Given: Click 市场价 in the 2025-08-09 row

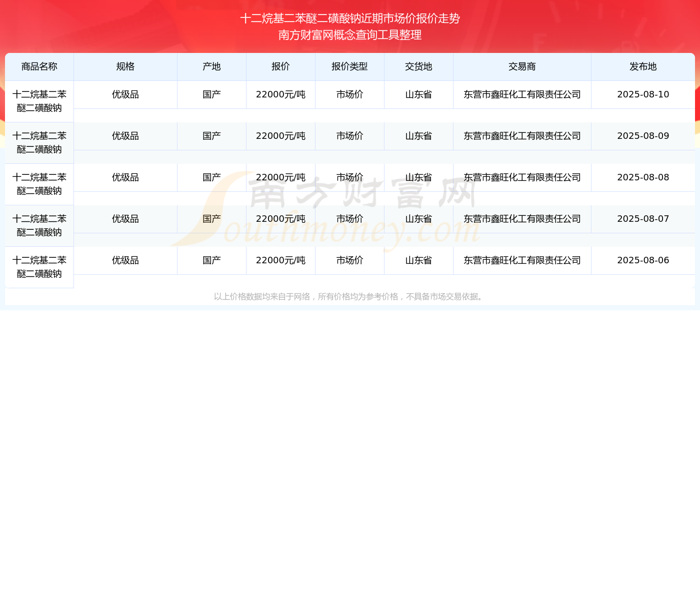Looking at the screenshot, I should pyautogui.click(x=350, y=136).
